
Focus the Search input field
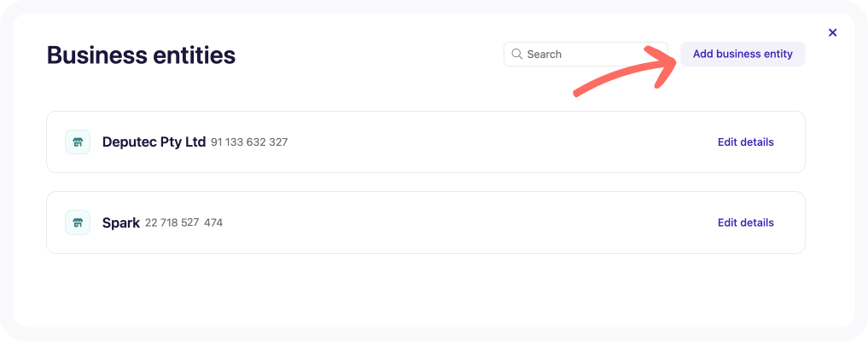coord(585,55)
